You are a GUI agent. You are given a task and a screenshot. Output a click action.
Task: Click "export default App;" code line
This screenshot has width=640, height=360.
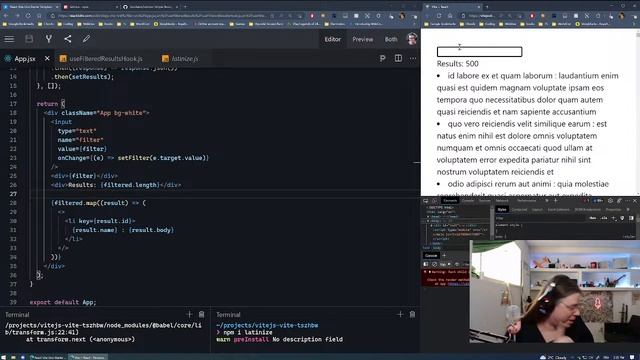click(x=63, y=302)
